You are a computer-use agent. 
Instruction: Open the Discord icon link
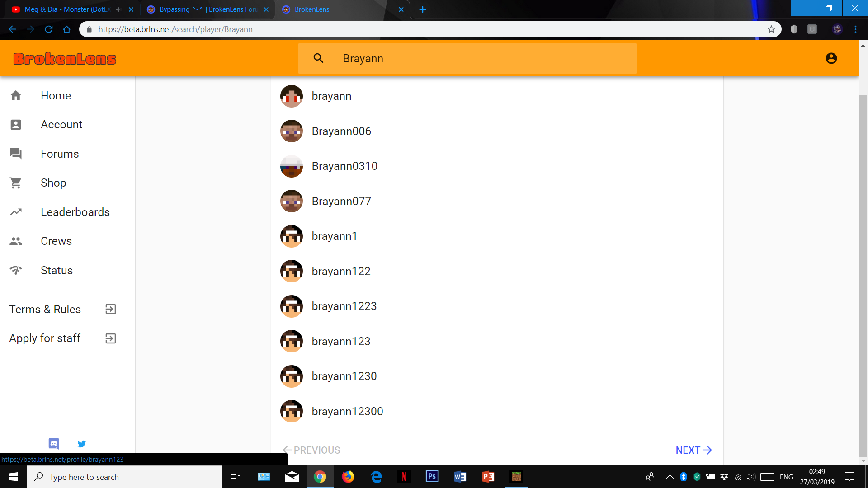[54, 444]
